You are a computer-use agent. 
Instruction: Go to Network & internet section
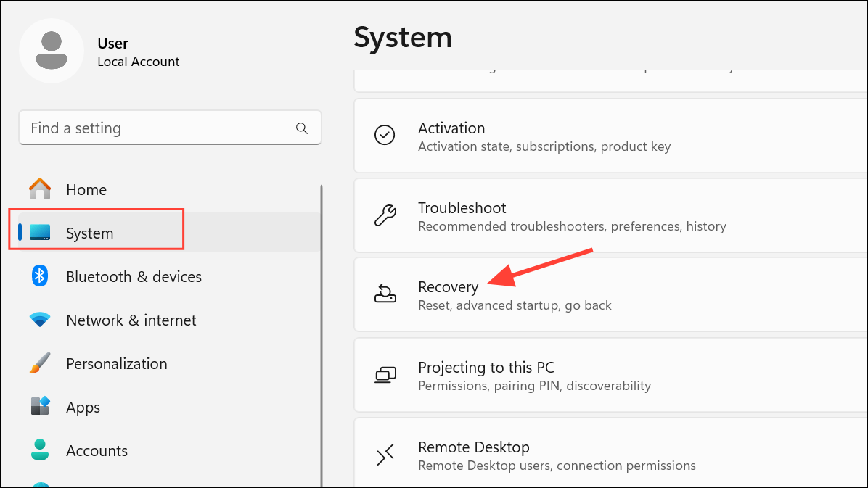(131, 320)
